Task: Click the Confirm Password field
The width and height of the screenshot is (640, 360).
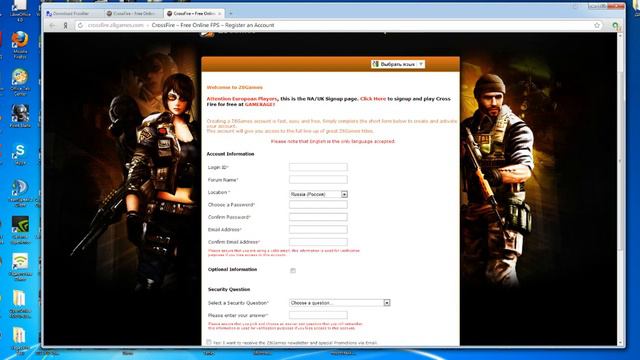Action: (x=318, y=217)
